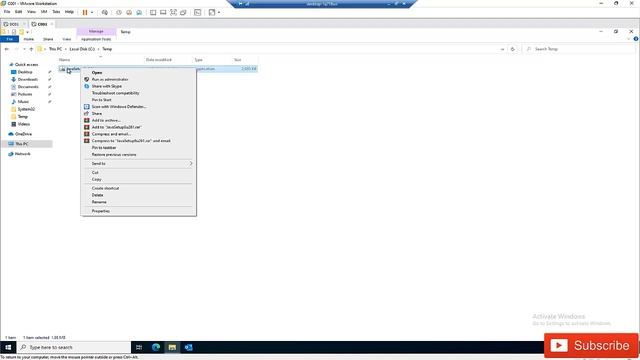
Task: Select Network in the navigation pane
Action: point(22,154)
